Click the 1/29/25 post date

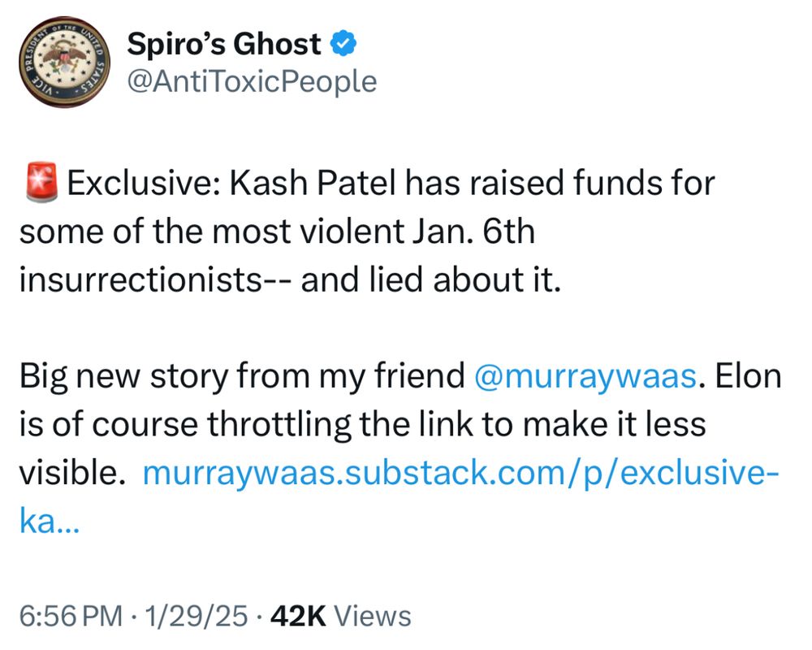197,617
